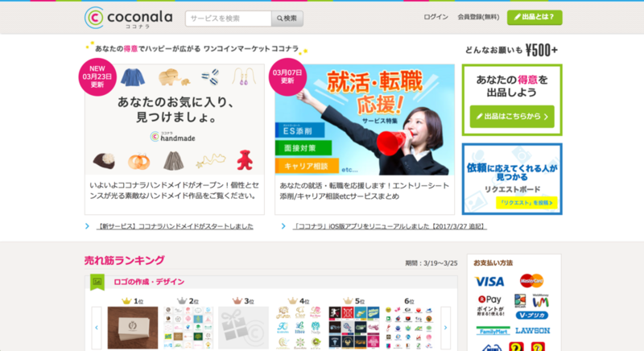Select the 1位 ranked business card thumbnail
Screen dimensions: 644x351
click(x=133, y=328)
